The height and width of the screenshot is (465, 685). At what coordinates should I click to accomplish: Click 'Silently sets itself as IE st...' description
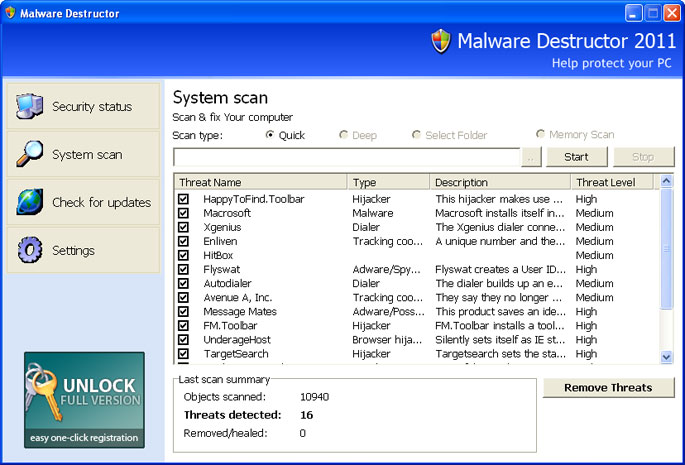click(x=500, y=340)
